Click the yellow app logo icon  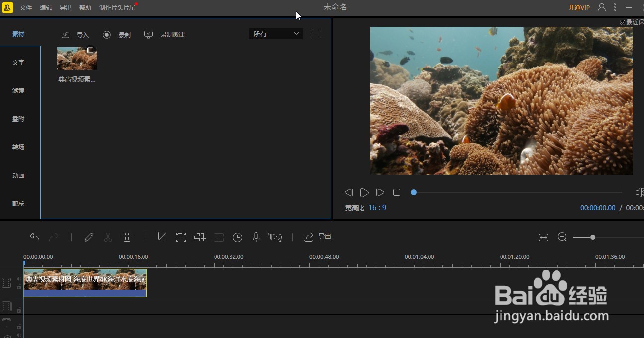tap(7, 7)
